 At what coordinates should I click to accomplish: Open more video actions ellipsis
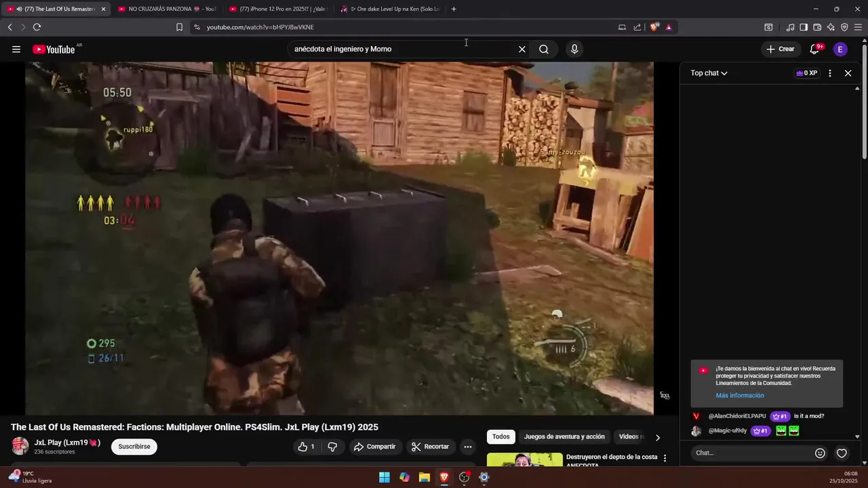point(468,447)
